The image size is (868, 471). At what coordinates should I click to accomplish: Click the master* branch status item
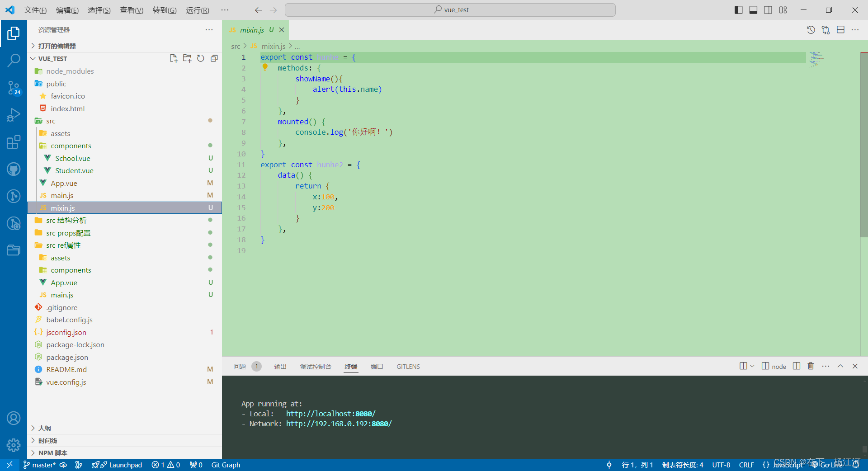coord(40,465)
